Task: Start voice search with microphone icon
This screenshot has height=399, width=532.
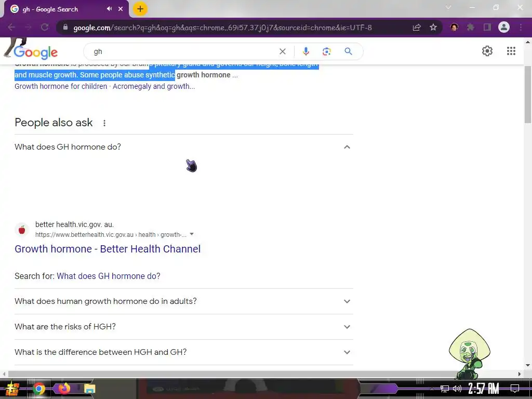Action: coord(305,51)
